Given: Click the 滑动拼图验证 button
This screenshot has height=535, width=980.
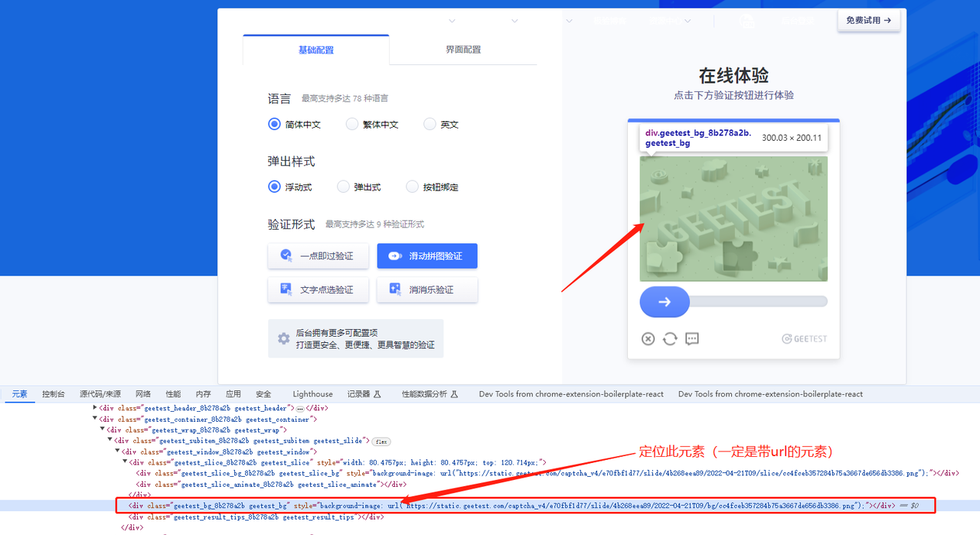Looking at the screenshot, I should coord(427,256).
